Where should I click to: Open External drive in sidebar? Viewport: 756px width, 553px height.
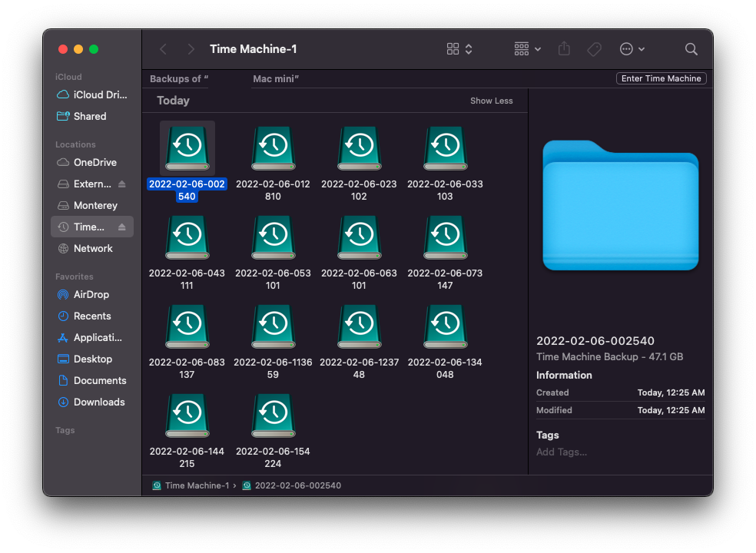[x=85, y=184]
